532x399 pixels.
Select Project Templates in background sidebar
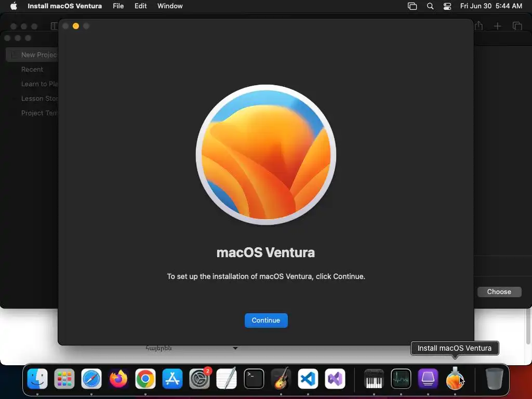(x=39, y=113)
